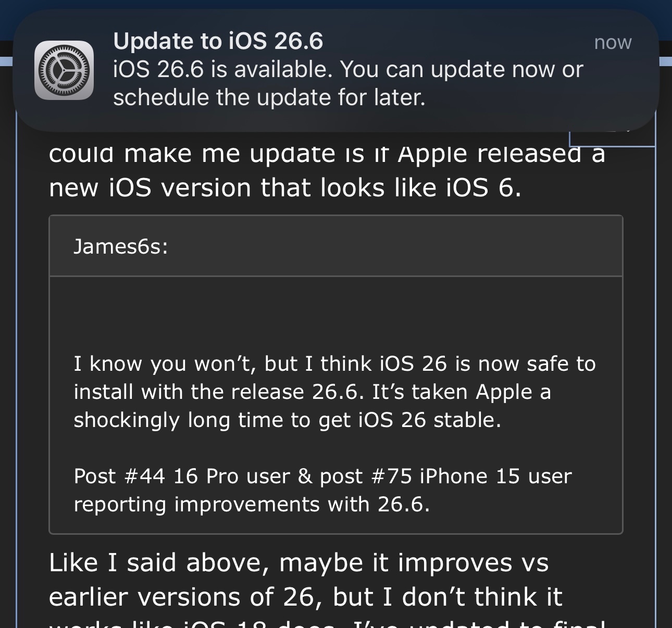
Task: Open the "Update to iOS 26.6" notification title
Action: point(218,41)
